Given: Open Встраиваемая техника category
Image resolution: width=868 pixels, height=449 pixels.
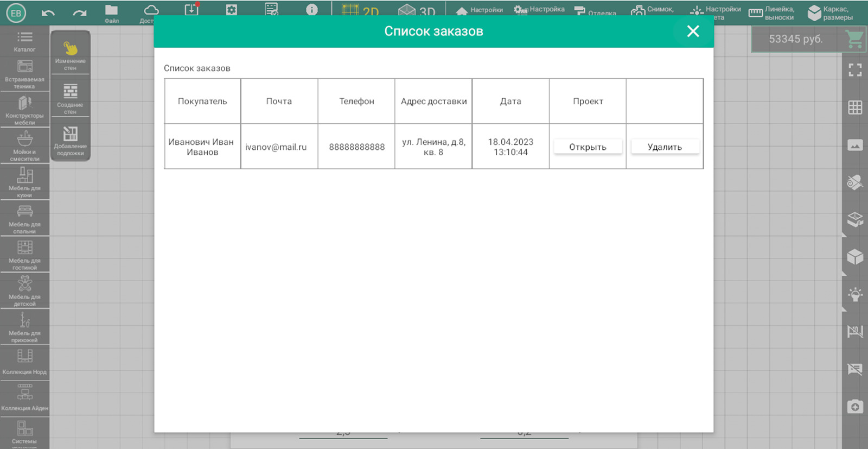Looking at the screenshot, I should 24,73.
